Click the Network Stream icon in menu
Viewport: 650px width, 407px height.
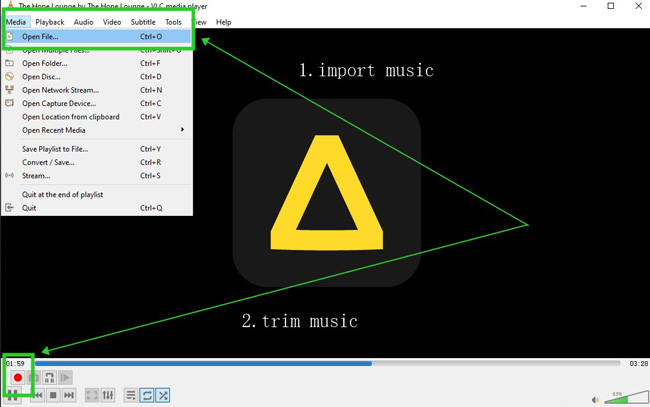pos(9,90)
